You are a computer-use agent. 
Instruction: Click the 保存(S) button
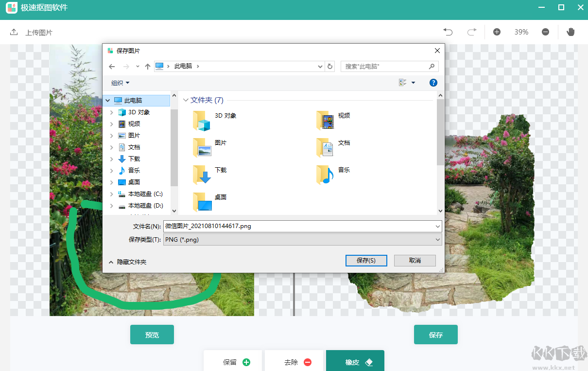[366, 260]
